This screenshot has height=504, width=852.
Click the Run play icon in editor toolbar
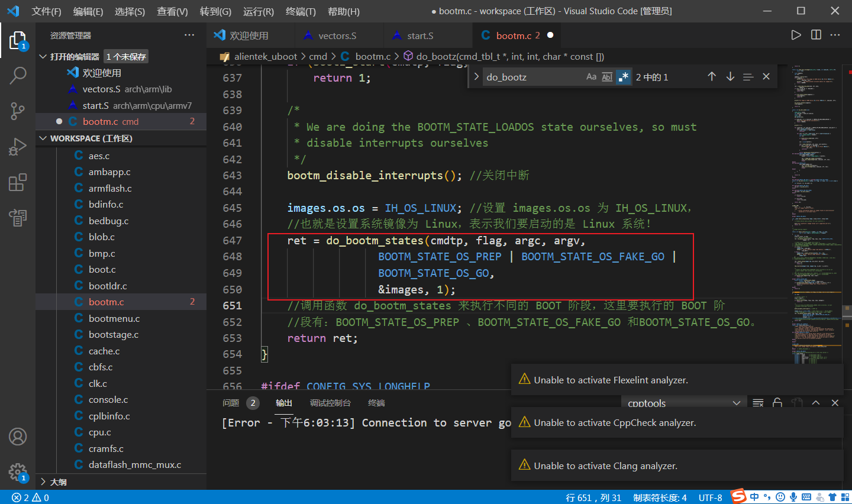(796, 35)
